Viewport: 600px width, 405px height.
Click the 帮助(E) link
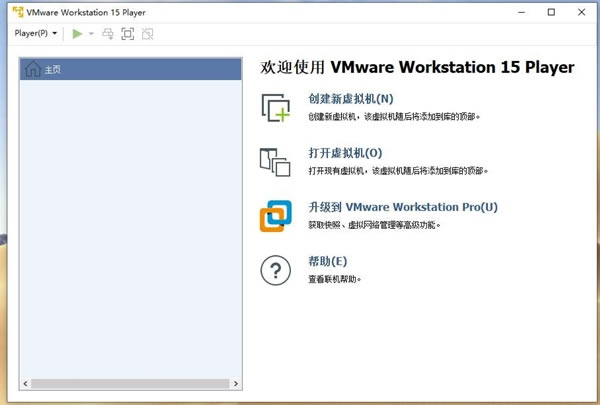(328, 261)
